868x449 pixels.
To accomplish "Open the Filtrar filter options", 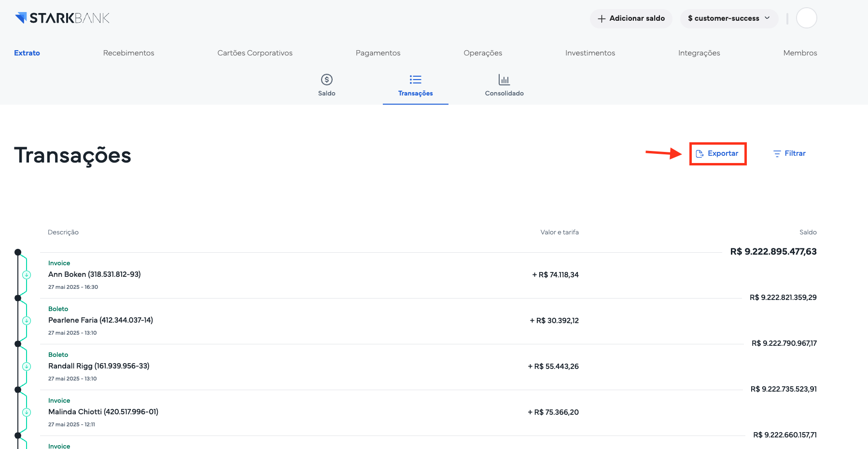I will pos(789,153).
